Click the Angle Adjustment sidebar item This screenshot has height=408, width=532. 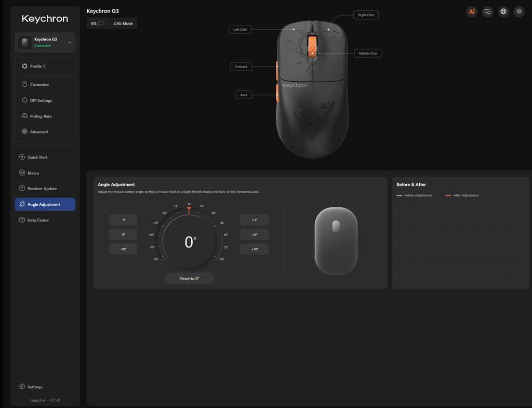[x=45, y=204]
